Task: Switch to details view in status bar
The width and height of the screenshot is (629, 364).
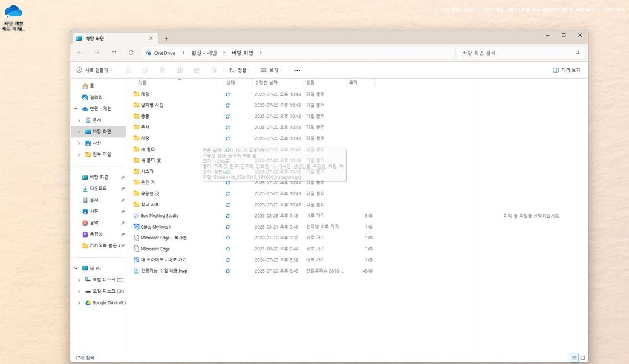Action: point(574,358)
